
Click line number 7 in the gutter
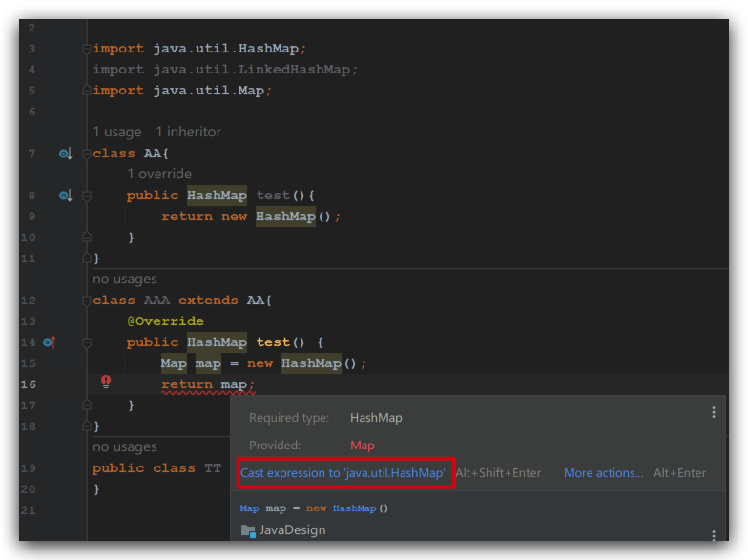coord(31,154)
